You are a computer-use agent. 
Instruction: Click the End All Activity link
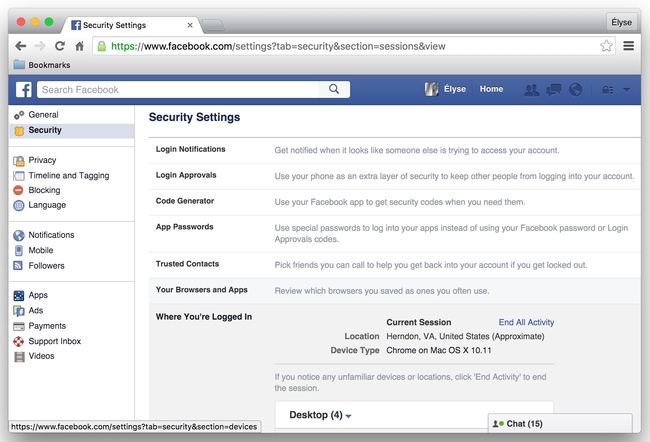[526, 322]
